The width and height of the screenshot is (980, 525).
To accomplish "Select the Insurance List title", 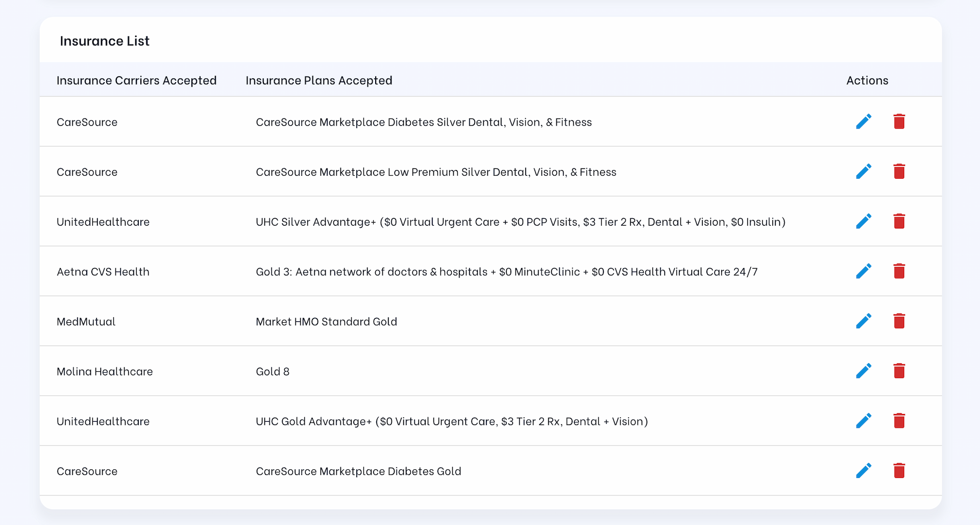I will tap(105, 41).
